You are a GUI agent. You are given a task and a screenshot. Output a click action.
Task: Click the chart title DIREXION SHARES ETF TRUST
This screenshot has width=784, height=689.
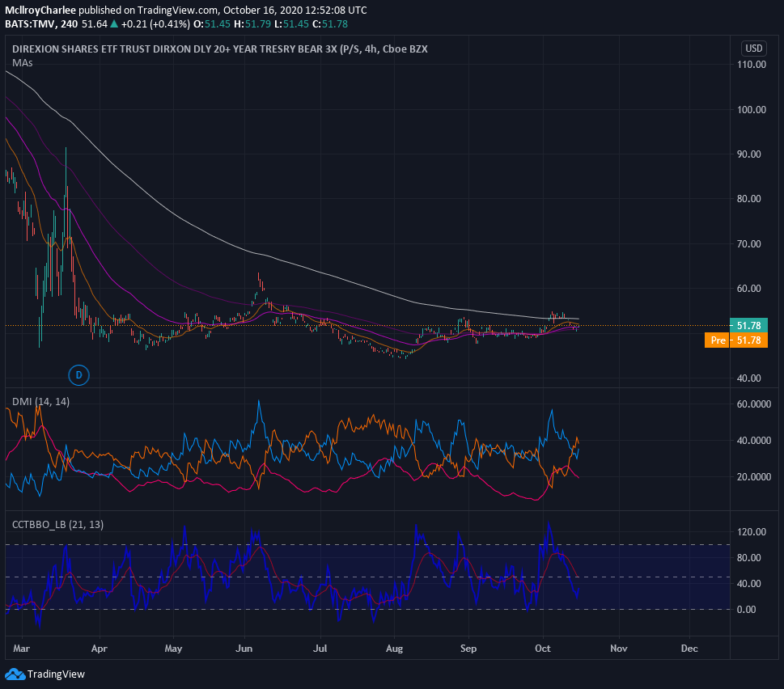[x=219, y=49]
